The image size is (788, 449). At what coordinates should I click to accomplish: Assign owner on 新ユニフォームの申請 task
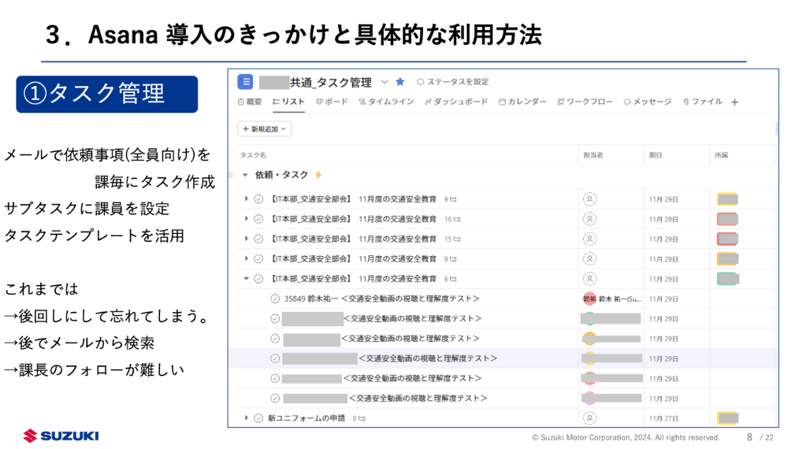(589, 418)
